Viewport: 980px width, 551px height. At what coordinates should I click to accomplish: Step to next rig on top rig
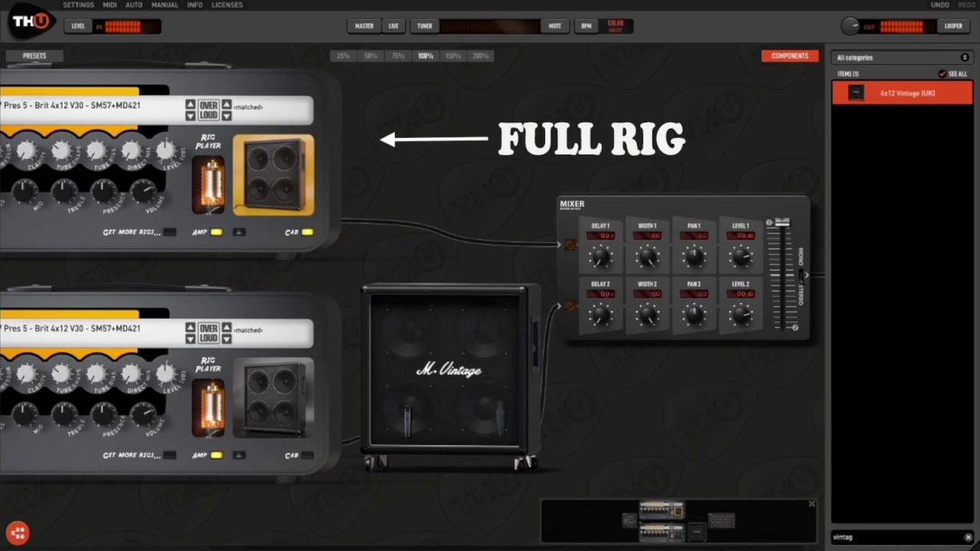pyautogui.click(x=190, y=116)
